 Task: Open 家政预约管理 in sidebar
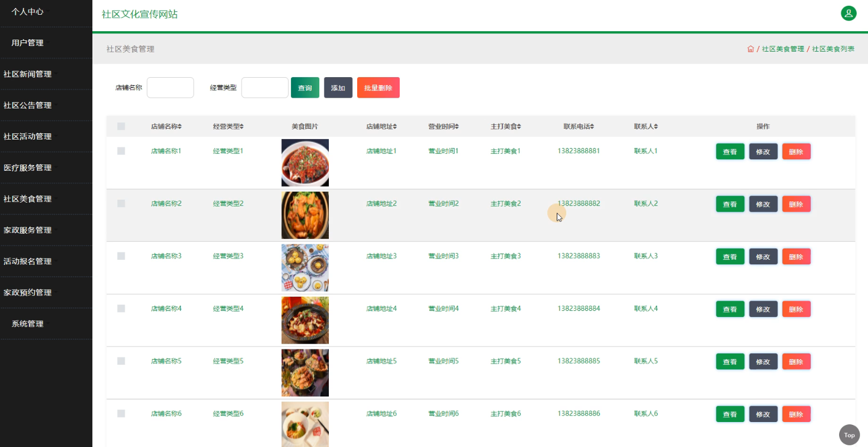46,293
